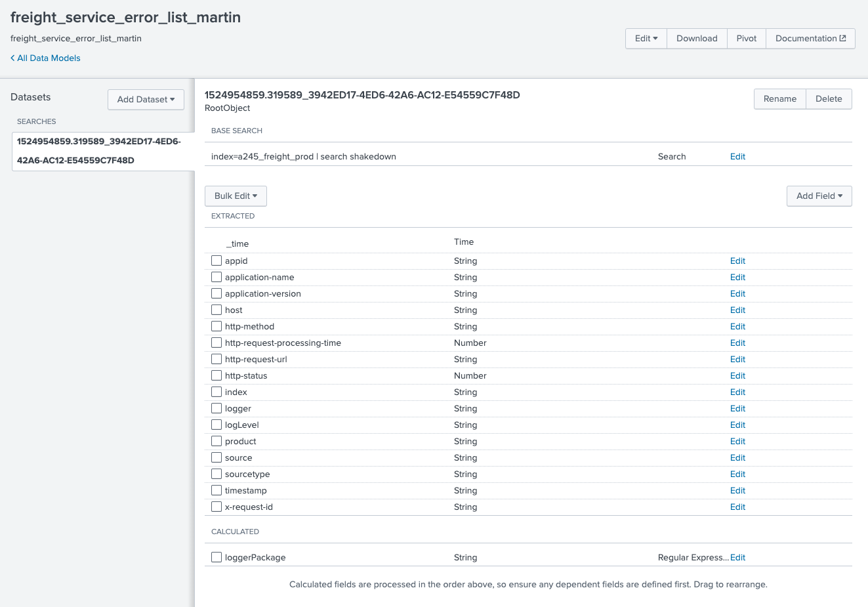The image size is (868, 607).
Task: Edit the loggerPackage regular expression field
Action: point(737,558)
